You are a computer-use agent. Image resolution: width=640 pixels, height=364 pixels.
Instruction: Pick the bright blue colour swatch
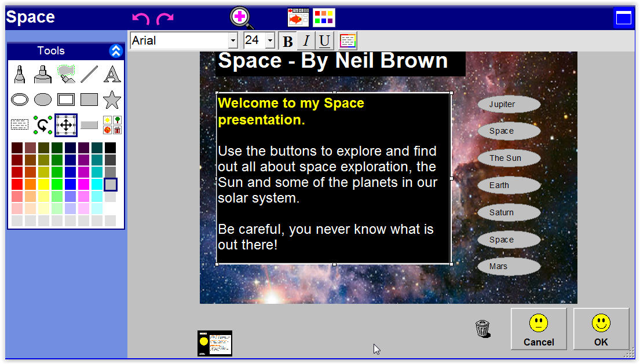tap(70, 185)
